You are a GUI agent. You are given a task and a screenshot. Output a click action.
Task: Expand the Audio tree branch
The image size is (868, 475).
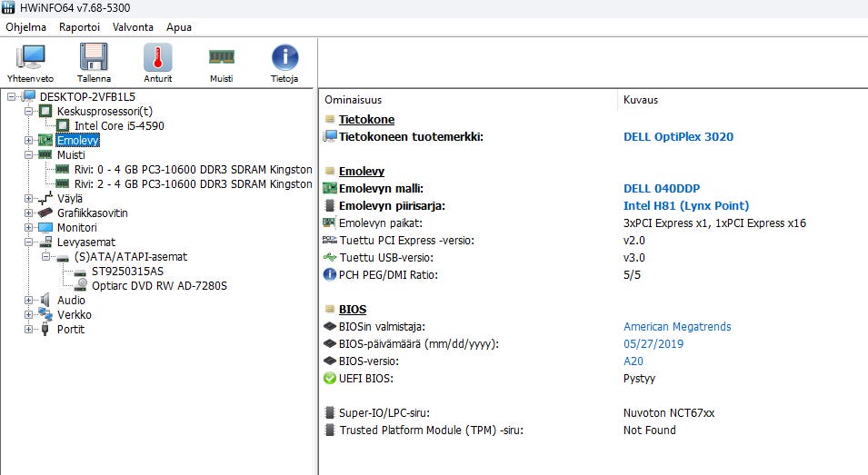tap(28, 301)
